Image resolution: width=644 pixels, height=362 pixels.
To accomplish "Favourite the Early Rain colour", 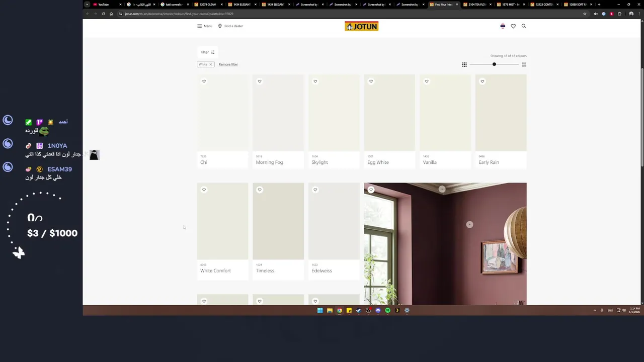I will (x=482, y=81).
